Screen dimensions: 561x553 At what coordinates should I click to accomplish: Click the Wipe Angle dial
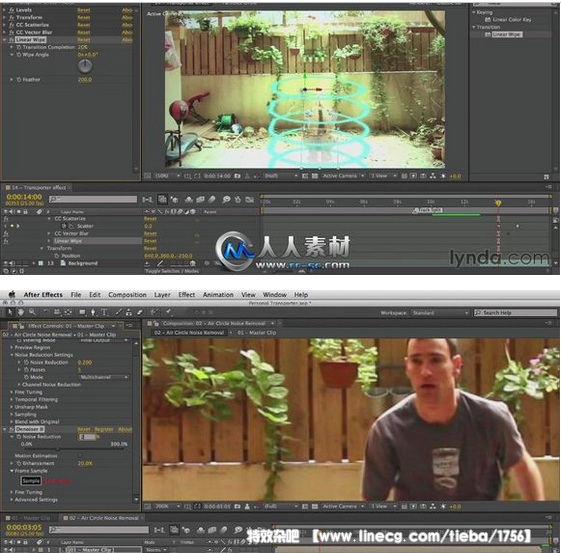click(85, 66)
